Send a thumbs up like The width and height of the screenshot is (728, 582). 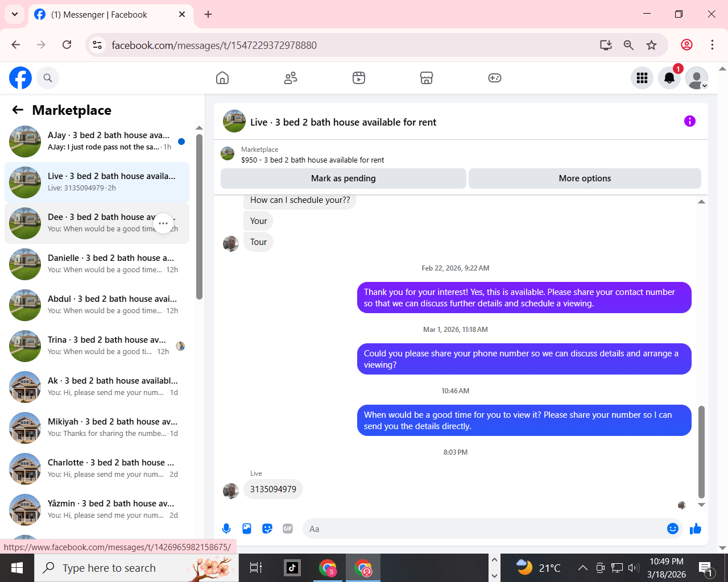[696, 529]
